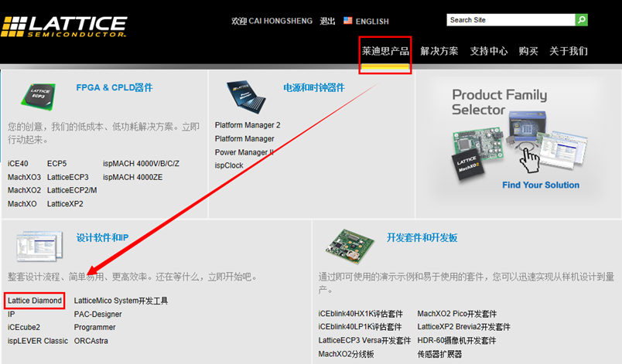Open the 关于我们 menu item

pyautogui.click(x=569, y=52)
